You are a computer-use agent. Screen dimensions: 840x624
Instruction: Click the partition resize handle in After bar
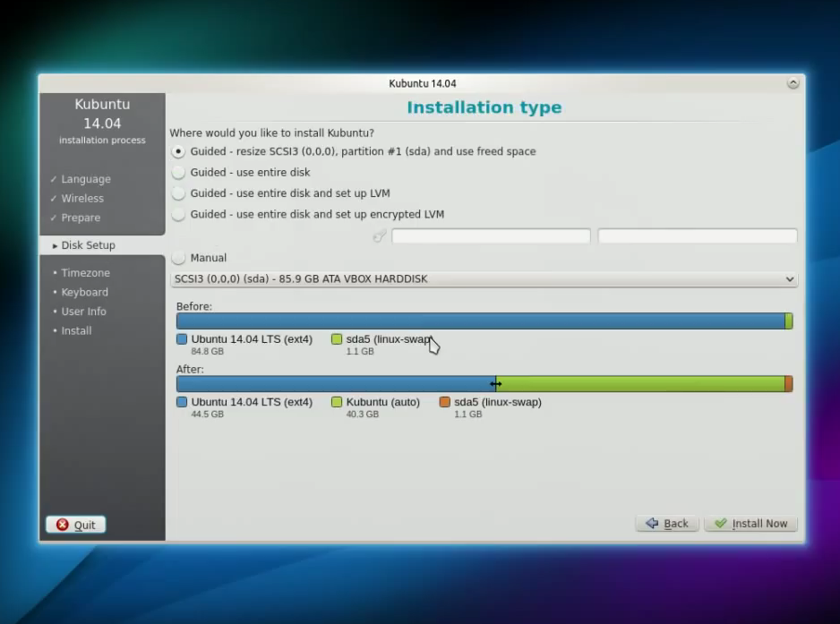tap(495, 383)
